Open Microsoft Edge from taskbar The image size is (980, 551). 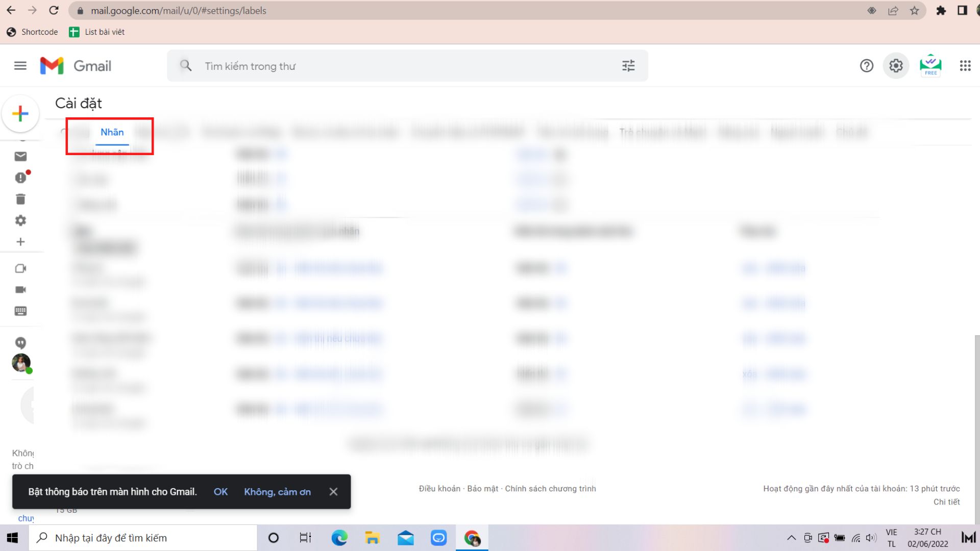pos(339,538)
